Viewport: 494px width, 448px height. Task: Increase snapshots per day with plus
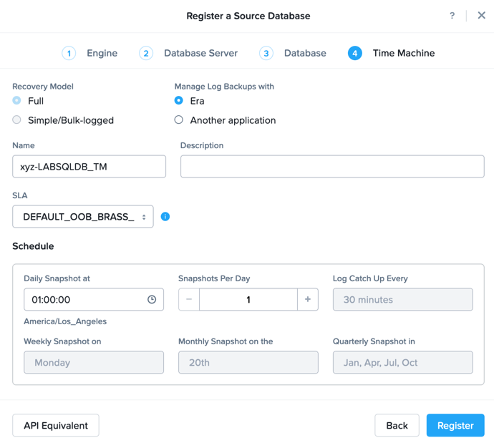(x=308, y=299)
